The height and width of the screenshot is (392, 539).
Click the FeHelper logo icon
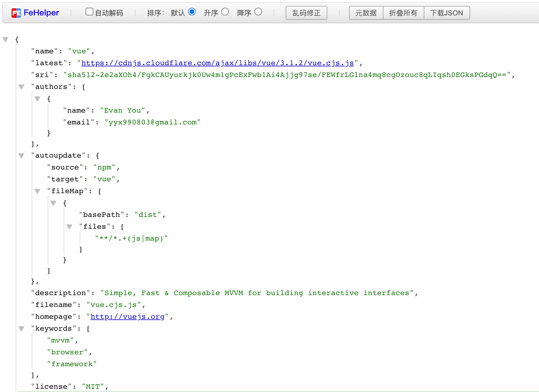click(16, 13)
